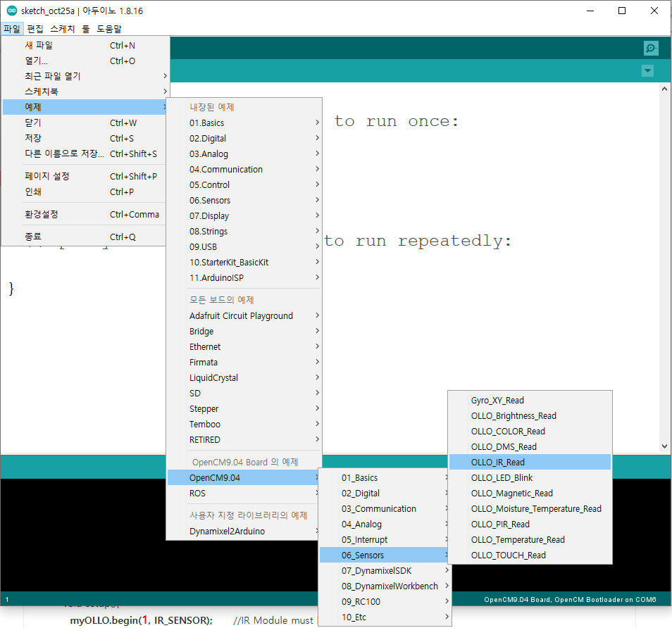Open RETIRED examples submenu
This screenshot has height=628, width=672.
(x=244, y=440)
